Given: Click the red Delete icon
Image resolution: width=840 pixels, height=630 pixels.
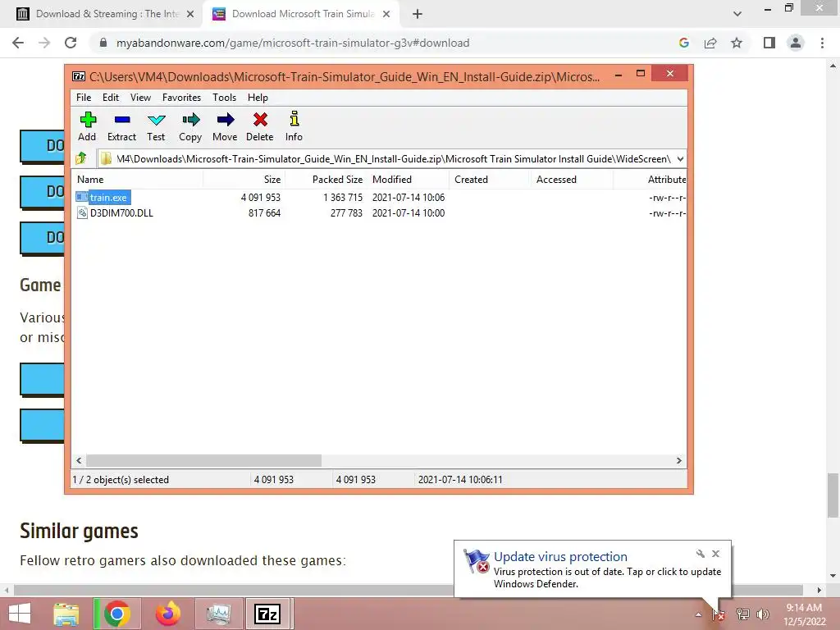Looking at the screenshot, I should pos(260,120).
